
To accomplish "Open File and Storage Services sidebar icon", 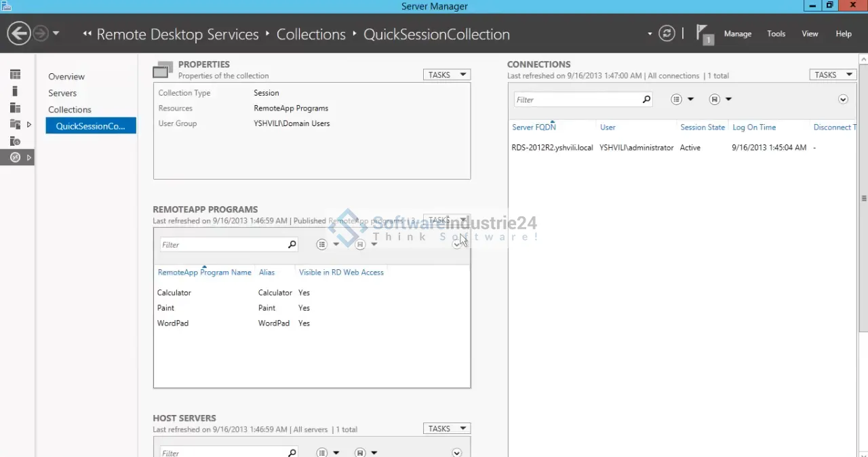I will click(15, 124).
